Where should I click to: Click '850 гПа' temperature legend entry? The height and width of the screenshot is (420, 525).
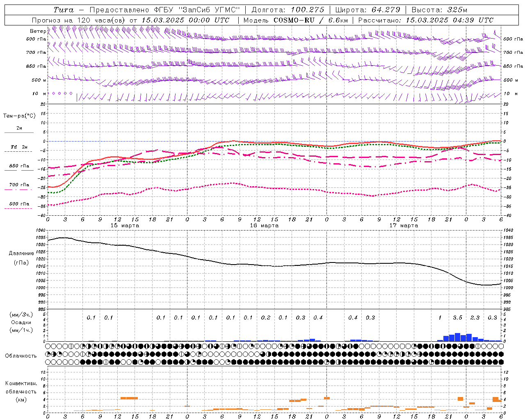(x=19, y=166)
